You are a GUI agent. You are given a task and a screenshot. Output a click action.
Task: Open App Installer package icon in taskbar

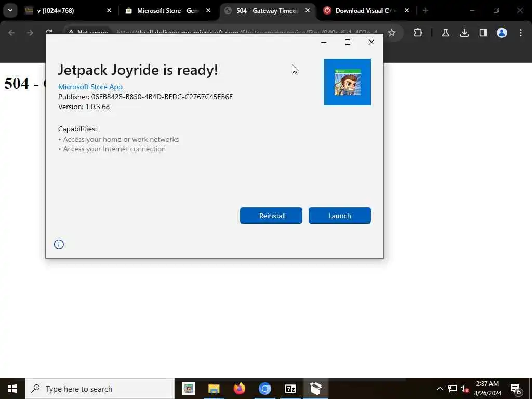[x=316, y=389]
